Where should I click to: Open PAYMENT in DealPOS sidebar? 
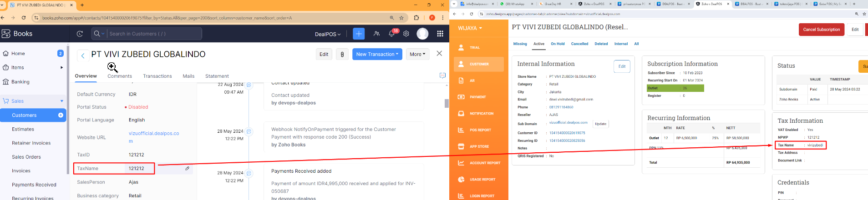(477, 97)
